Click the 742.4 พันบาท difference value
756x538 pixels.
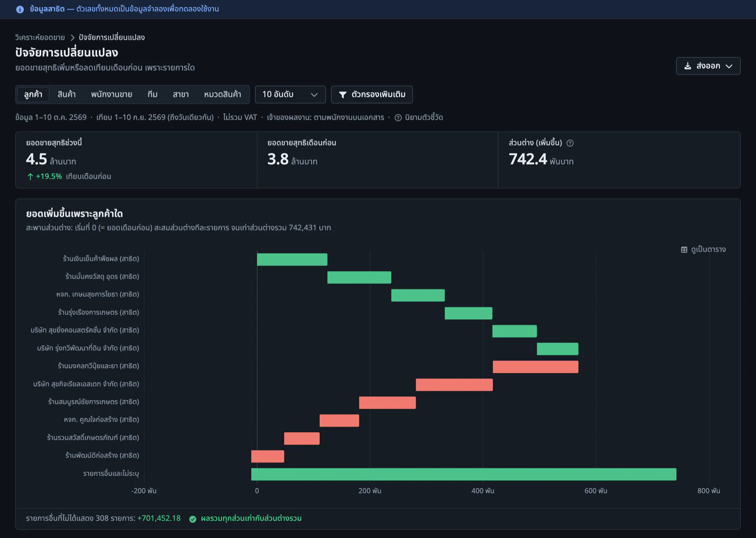tap(541, 159)
